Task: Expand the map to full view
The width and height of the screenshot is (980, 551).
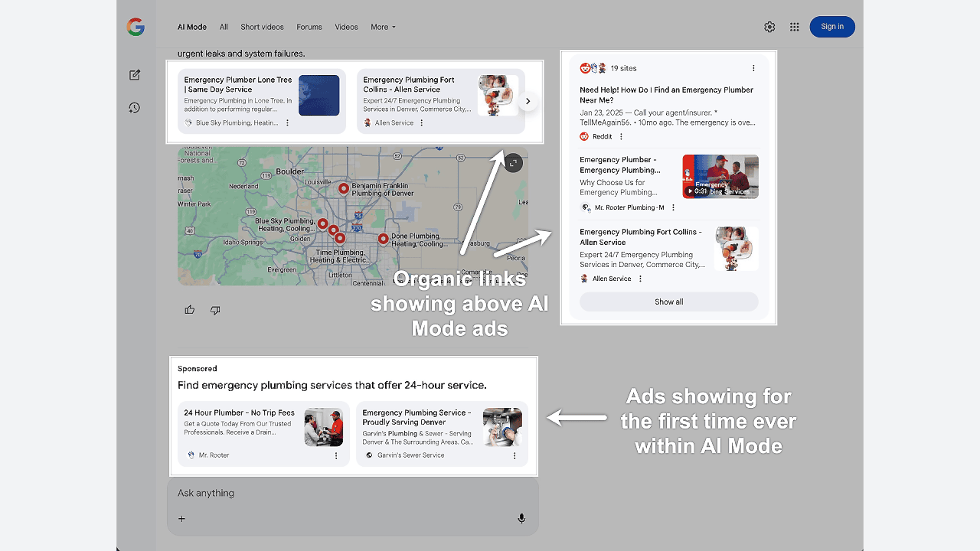Action: tap(513, 162)
